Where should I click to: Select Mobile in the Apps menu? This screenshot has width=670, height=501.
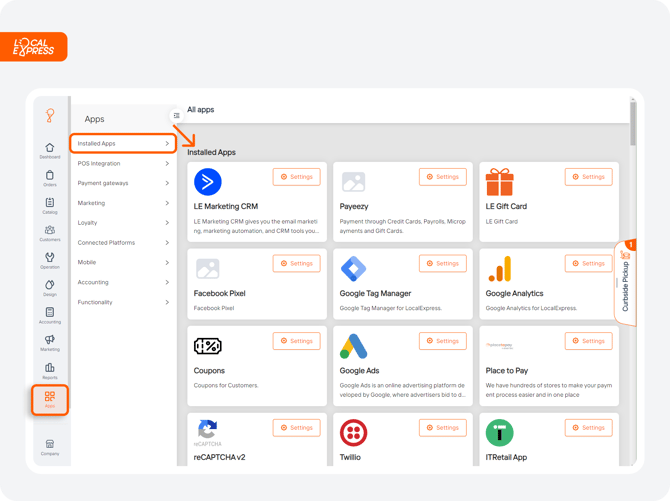tap(123, 262)
